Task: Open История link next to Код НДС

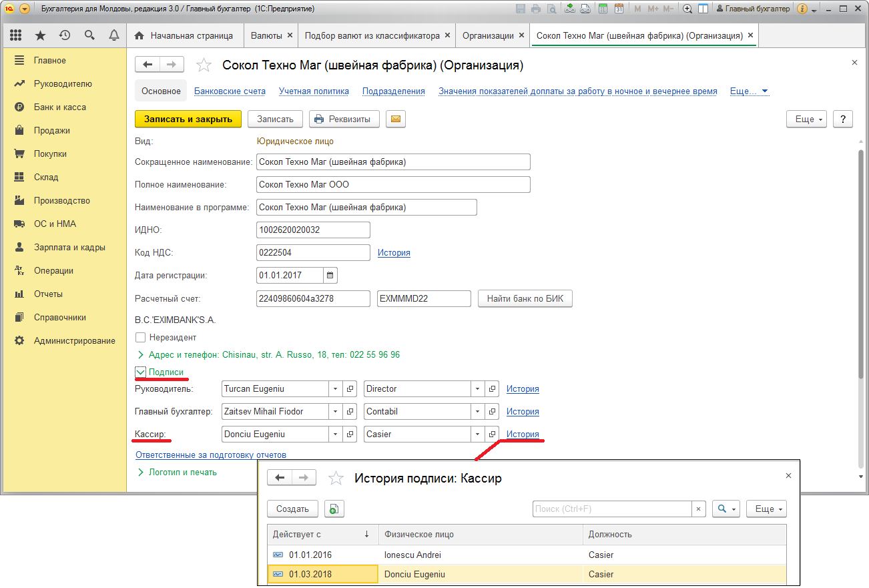Action: (394, 252)
